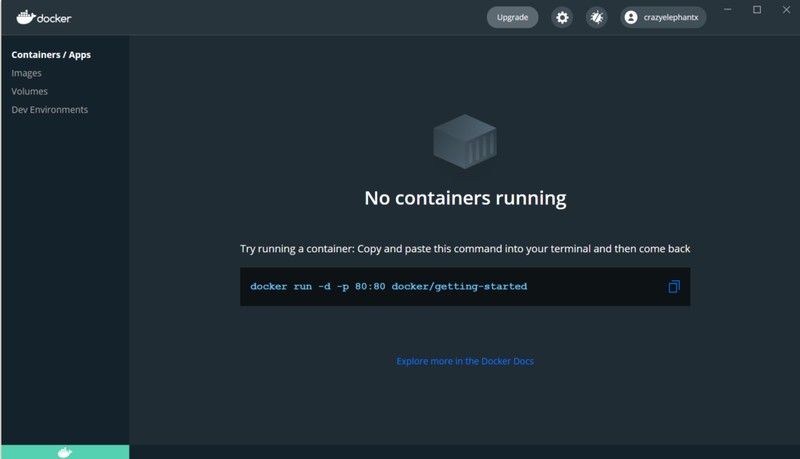Image resolution: width=800 pixels, height=459 pixels.
Task: Click the No containers running heading
Action: coord(465,198)
